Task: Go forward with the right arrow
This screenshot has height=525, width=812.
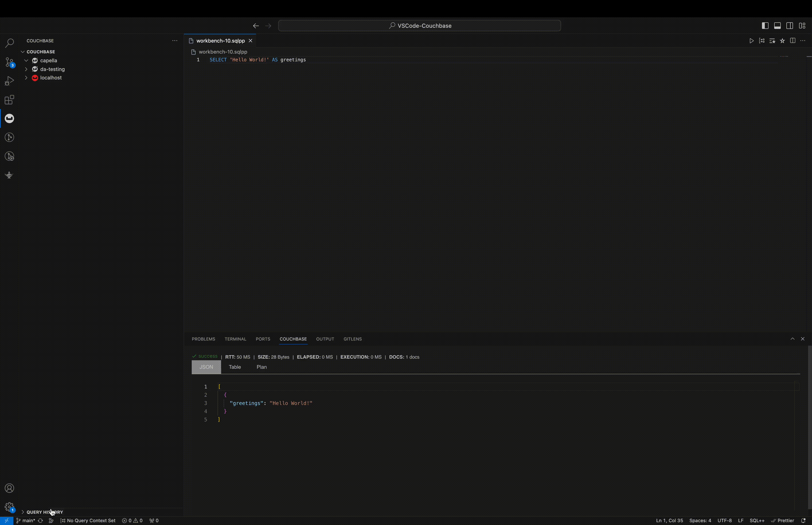Action: 268,26
